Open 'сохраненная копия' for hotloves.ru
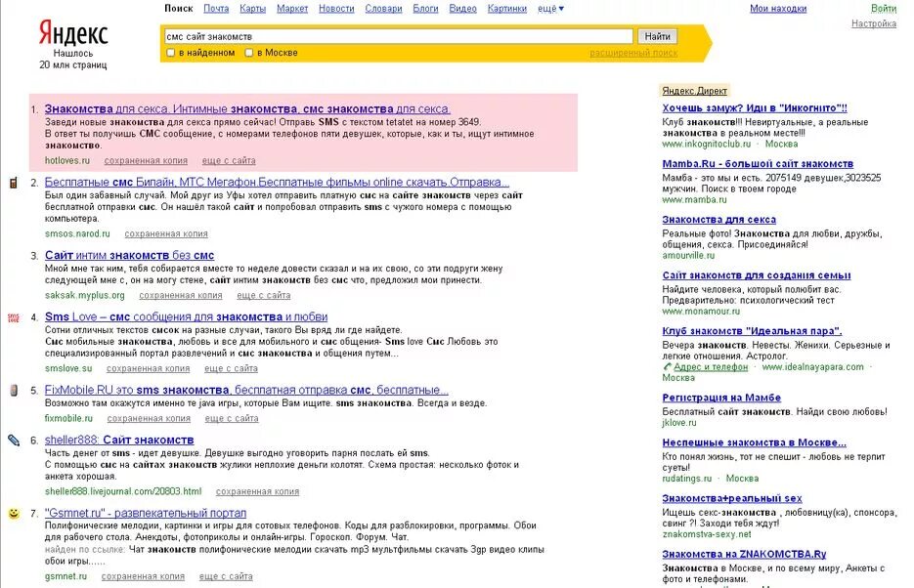The image size is (914, 588). point(146,161)
